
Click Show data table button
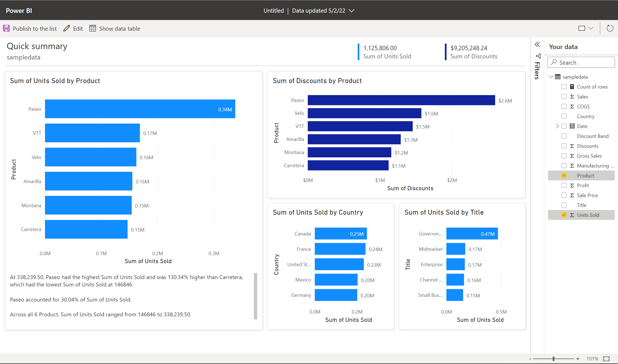[x=114, y=29]
